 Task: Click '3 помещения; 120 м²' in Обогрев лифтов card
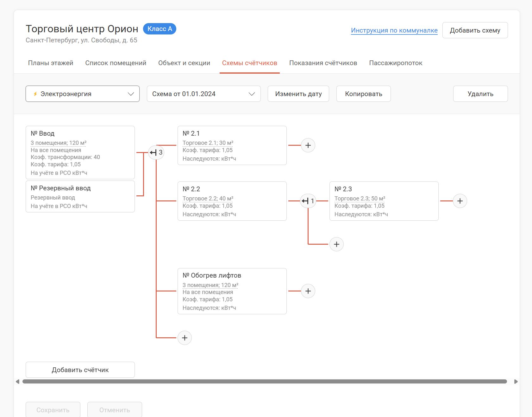coord(210,285)
